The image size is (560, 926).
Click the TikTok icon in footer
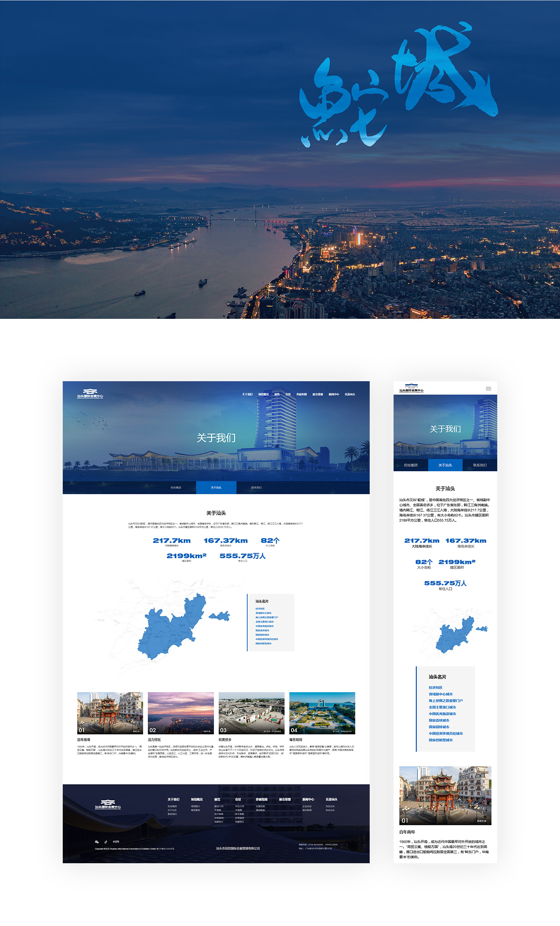click(x=106, y=841)
